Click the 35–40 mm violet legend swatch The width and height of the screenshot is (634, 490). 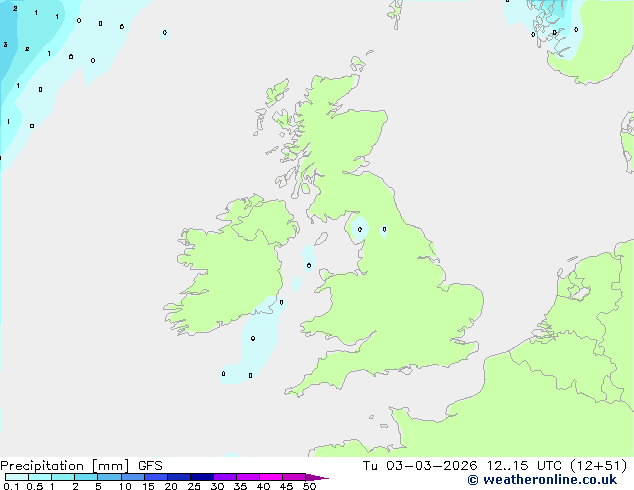tap(248, 477)
